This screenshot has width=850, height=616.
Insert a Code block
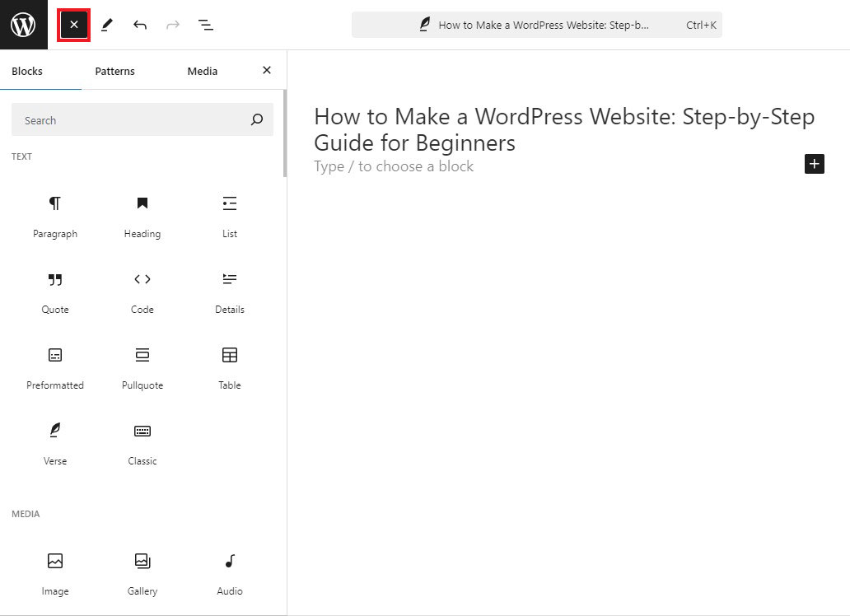point(142,293)
